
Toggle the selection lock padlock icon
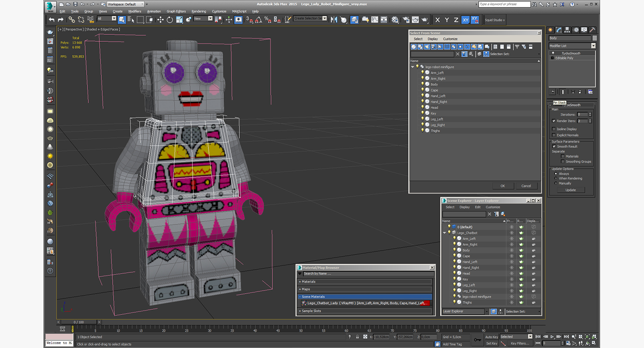[x=357, y=337]
